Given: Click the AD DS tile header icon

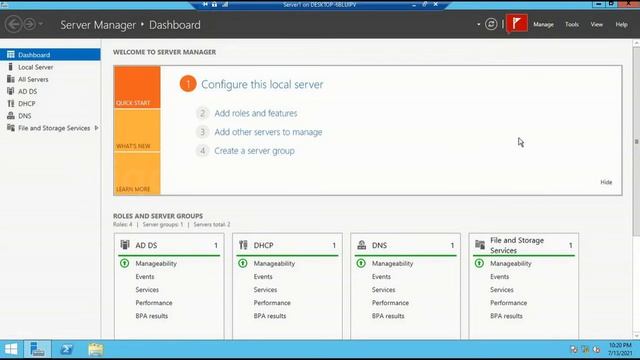Looking at the screenshot, I should (x=125, y=245).
